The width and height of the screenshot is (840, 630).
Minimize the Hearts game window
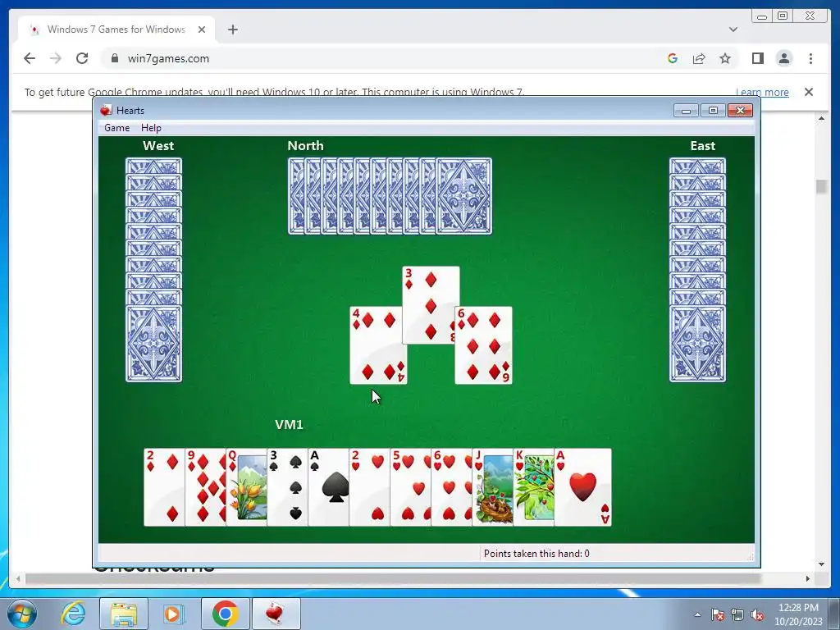[x=687, y=111]
